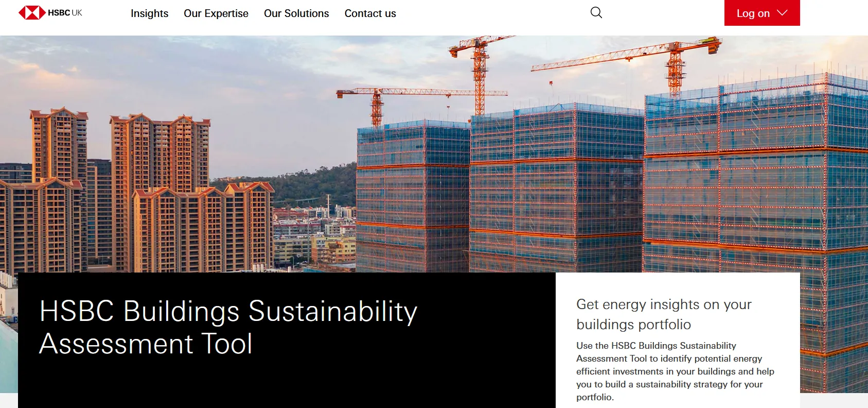Click the HSBC UK wordmark text
The height and width of the screenshot is (408, 868).
click(65, 13)
